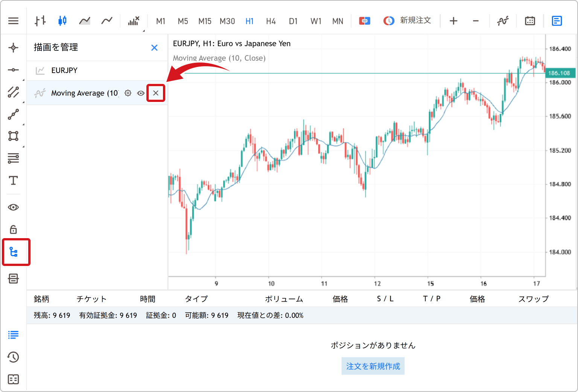The image size is (578, 392).
Task: Select the trend line node tool
Action: pos(13,114)
